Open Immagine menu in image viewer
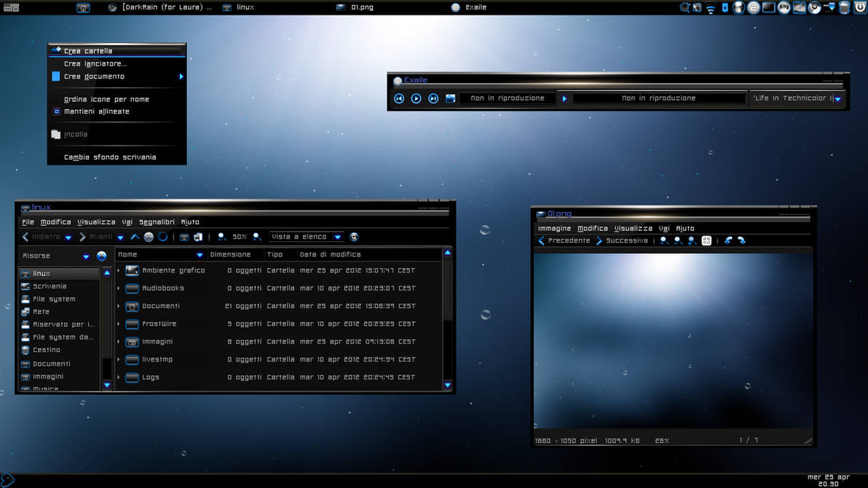This screenshot has width=868, height=488. click(554, 228)
